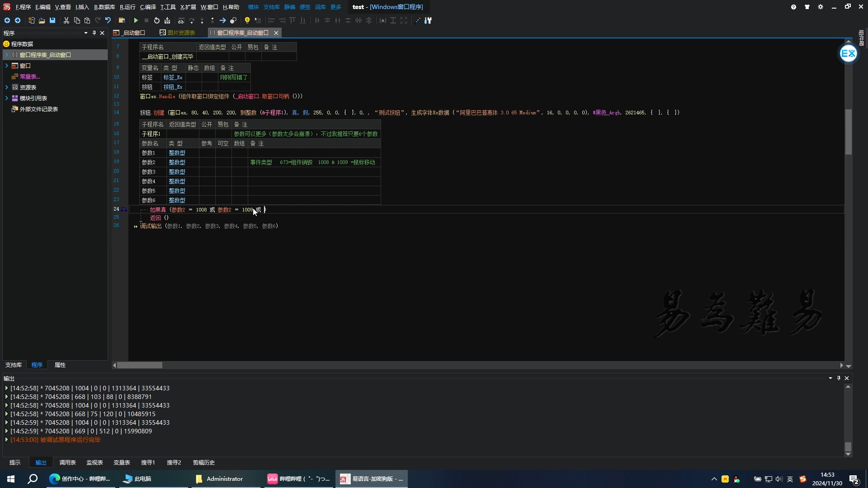Click the Cut scissors icon

66,20
